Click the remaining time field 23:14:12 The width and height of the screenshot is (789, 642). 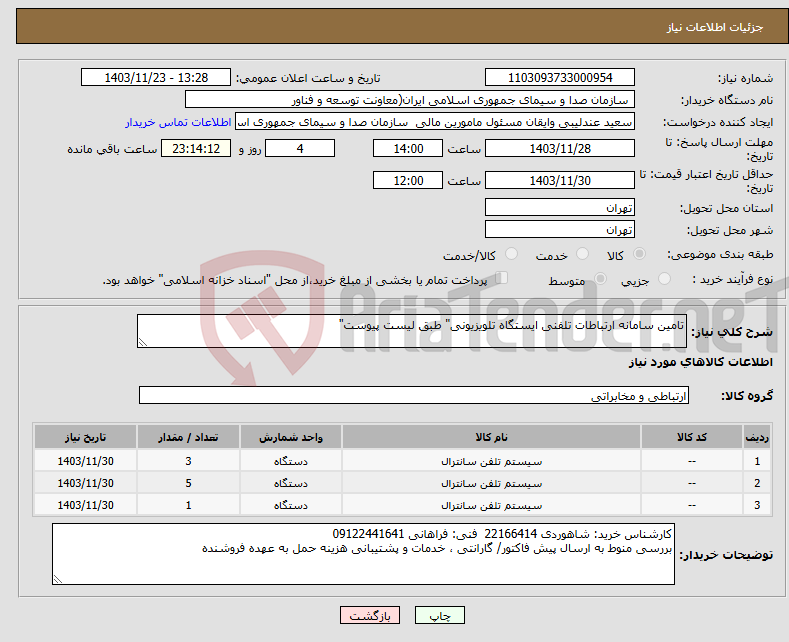(196, 148)
